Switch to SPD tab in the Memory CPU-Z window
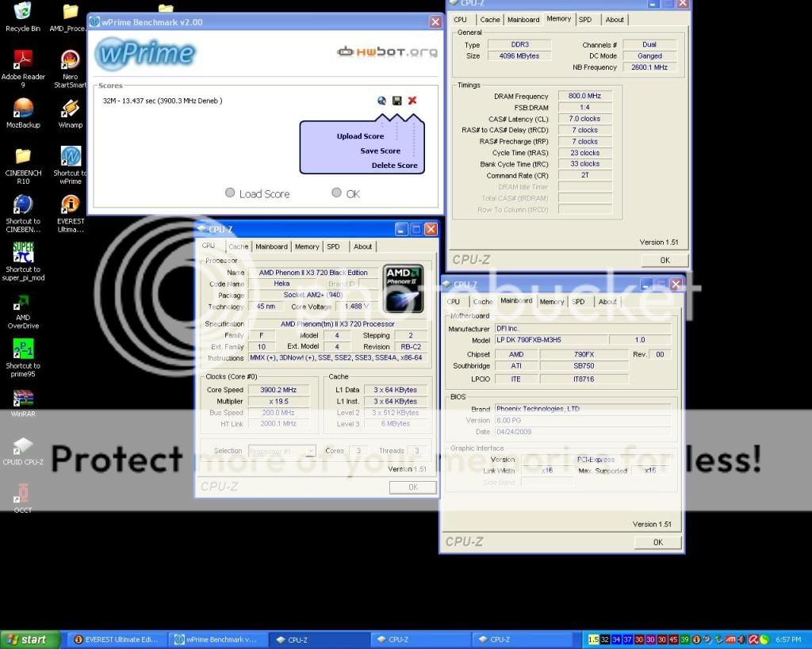This screenshot has height=649, width=812. pos(585,20)
